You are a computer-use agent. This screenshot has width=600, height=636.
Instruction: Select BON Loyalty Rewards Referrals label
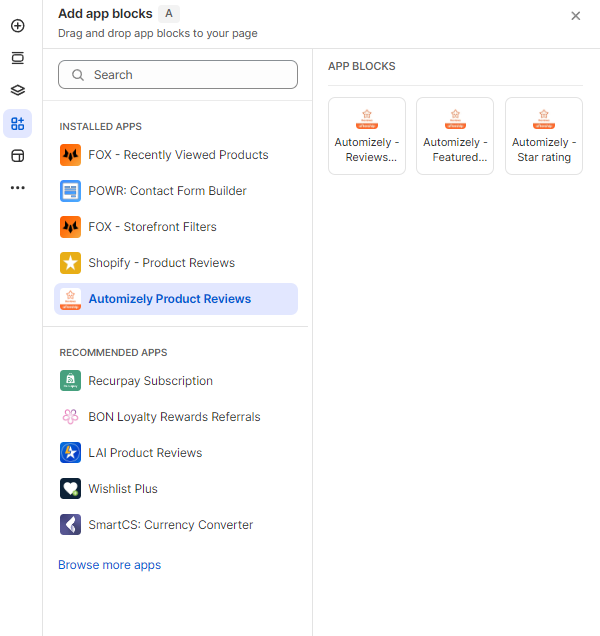(174, 417)
